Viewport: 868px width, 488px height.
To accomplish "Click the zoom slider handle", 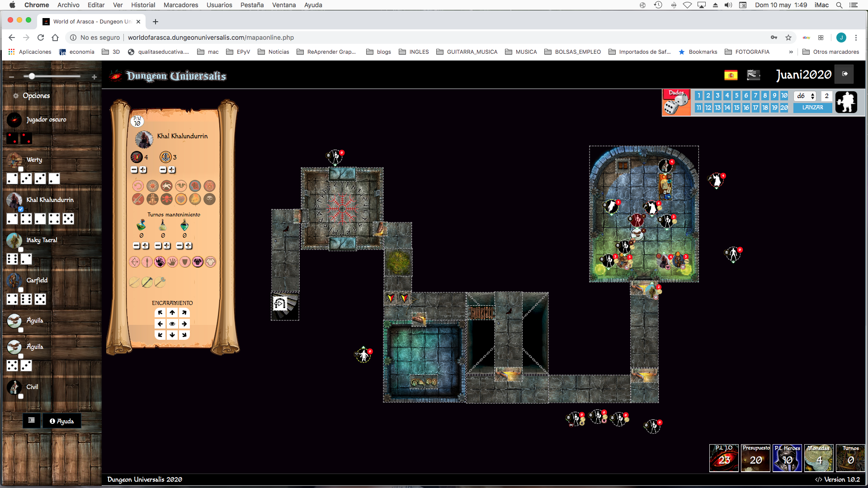I will coord(32,76).
